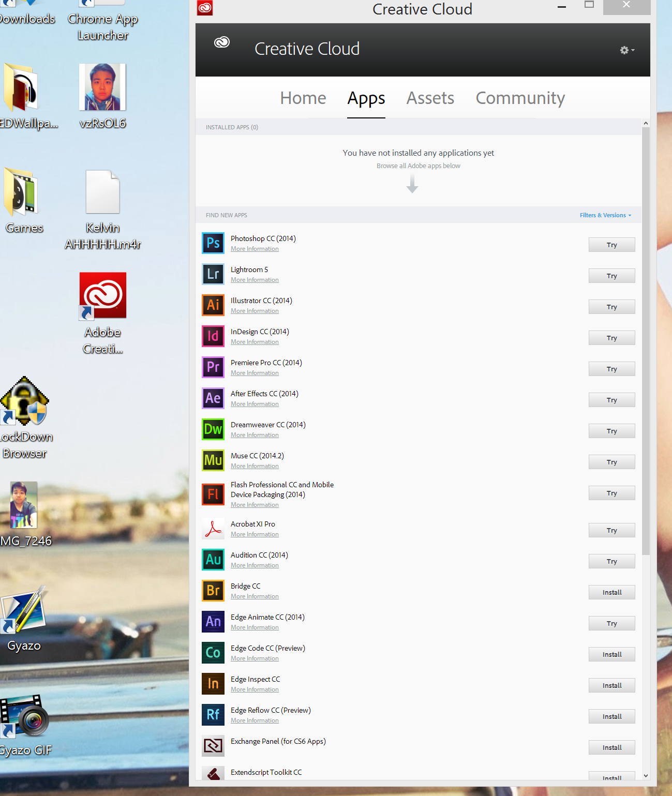Open More Information for Illustrator CC

[255, 311]
